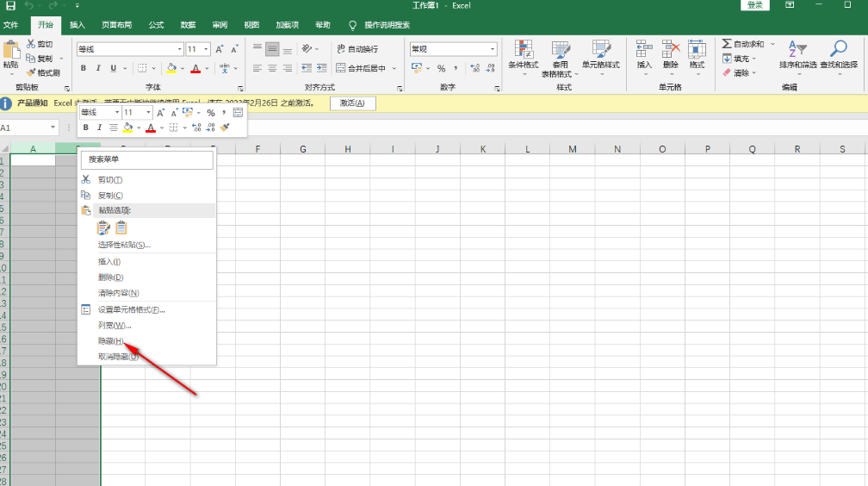Open the Name Box dropdown showing A1

[x=53, y=128]
